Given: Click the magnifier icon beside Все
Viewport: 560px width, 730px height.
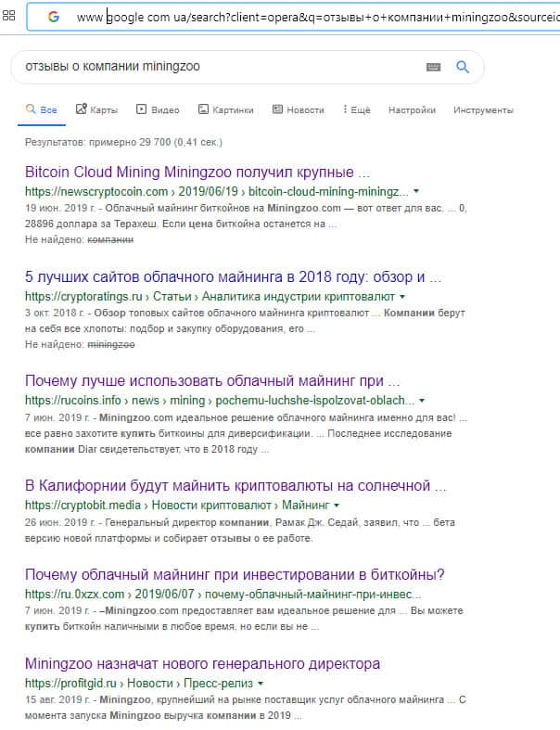Looking at the screenshot, I should 31,109.
